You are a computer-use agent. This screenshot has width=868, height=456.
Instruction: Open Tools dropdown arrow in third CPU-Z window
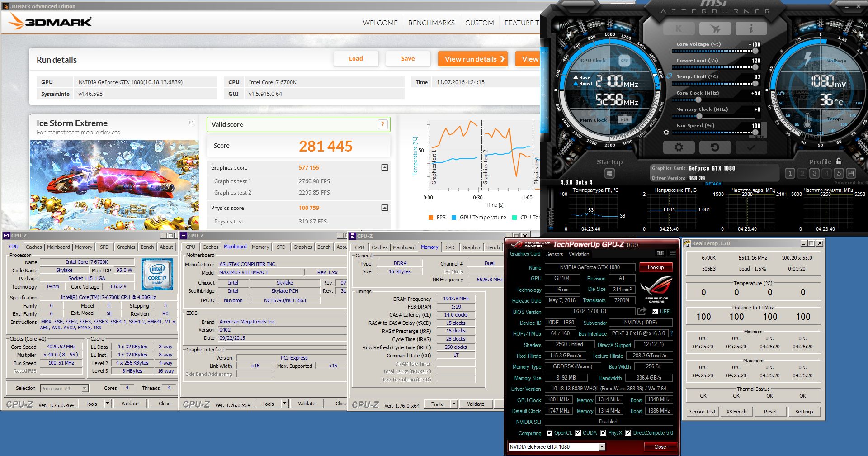454,404
